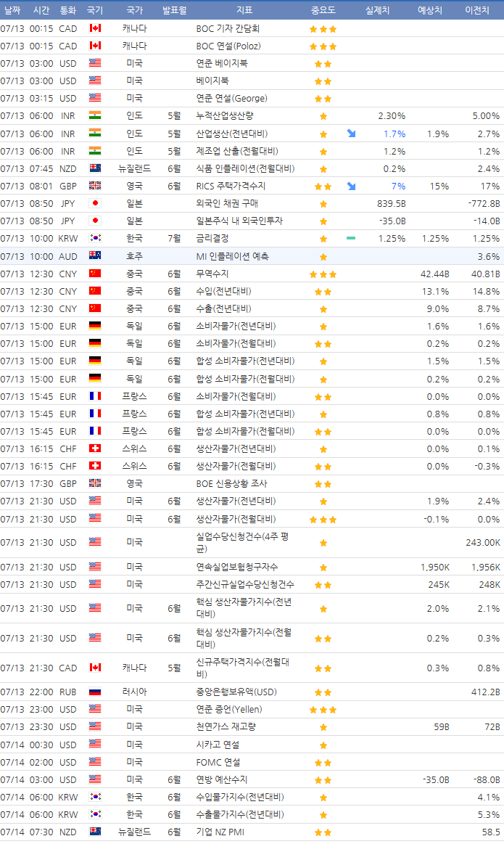Click three-star rating of 무역수지 row

(323, 274)
